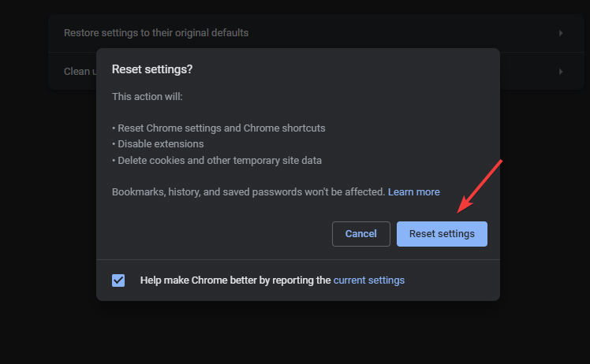
Task: Click Reset Chrome settings and Chrome shortcuts text
Action: tap(222, 128)
